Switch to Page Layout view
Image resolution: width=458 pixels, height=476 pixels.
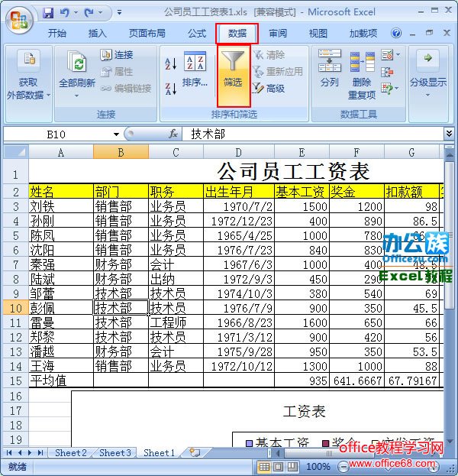(279, 467)
